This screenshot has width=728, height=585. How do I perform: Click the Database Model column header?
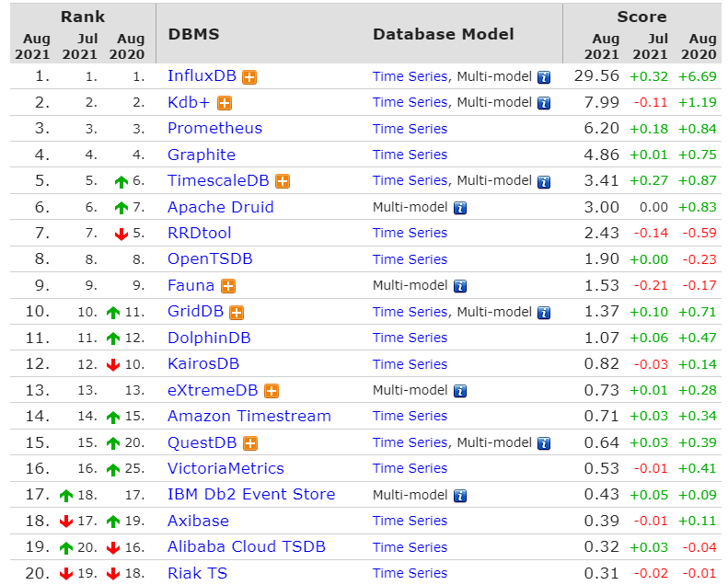[444, 34]
